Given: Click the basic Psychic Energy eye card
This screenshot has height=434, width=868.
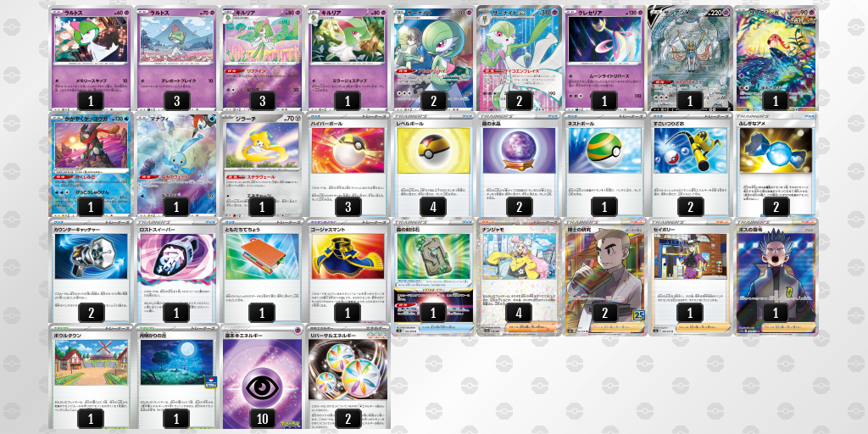Looking at the screenshot, I should pyautogui.click(x=262, y=376).
